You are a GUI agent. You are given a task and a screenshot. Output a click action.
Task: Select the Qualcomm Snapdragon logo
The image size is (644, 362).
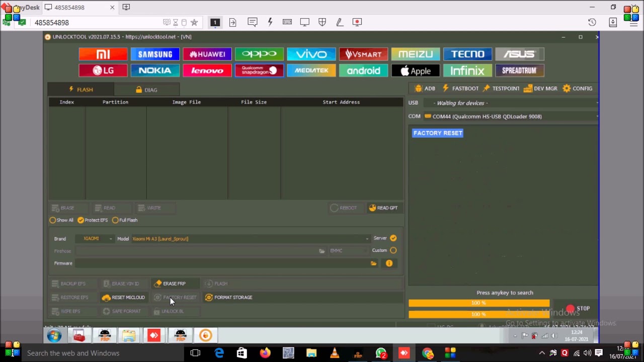pos(259,70)
